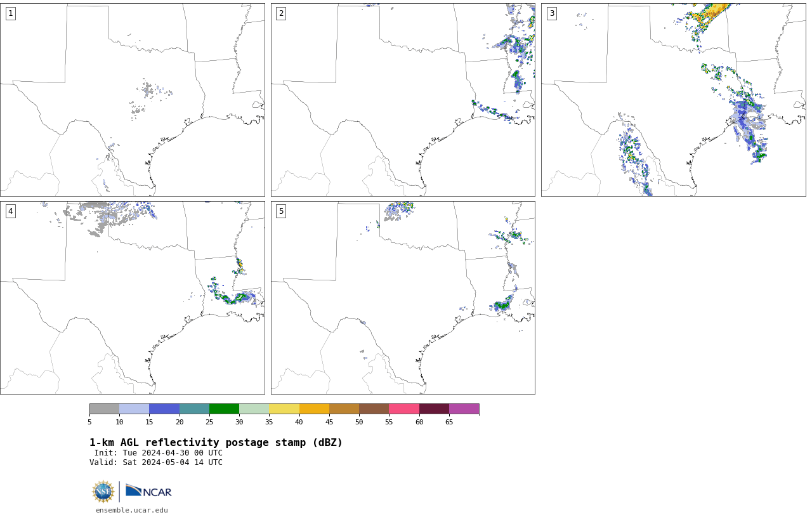Click the brown 50-55 dBZ swatch
The image size is (812, 517).
[x=374, y=409]
